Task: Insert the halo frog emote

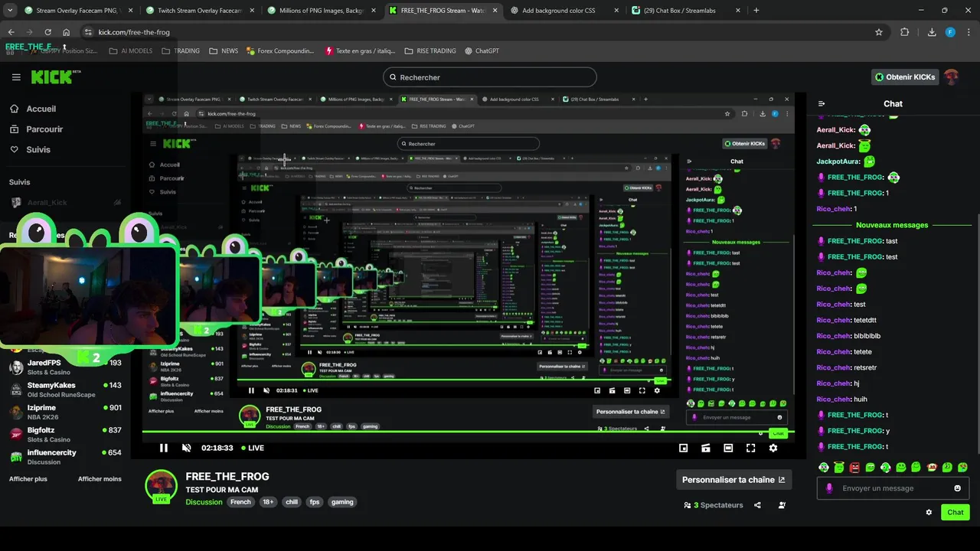Action: click(839, 467)
